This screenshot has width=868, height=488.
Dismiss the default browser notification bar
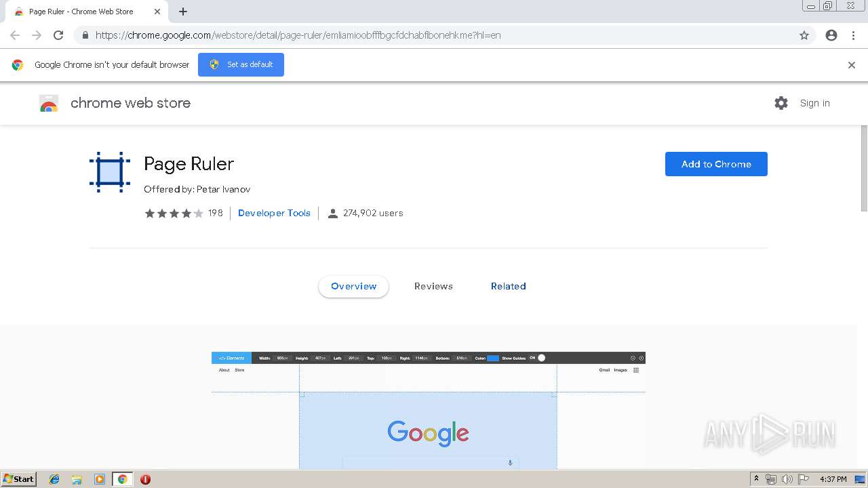click(x=852, y=65)
